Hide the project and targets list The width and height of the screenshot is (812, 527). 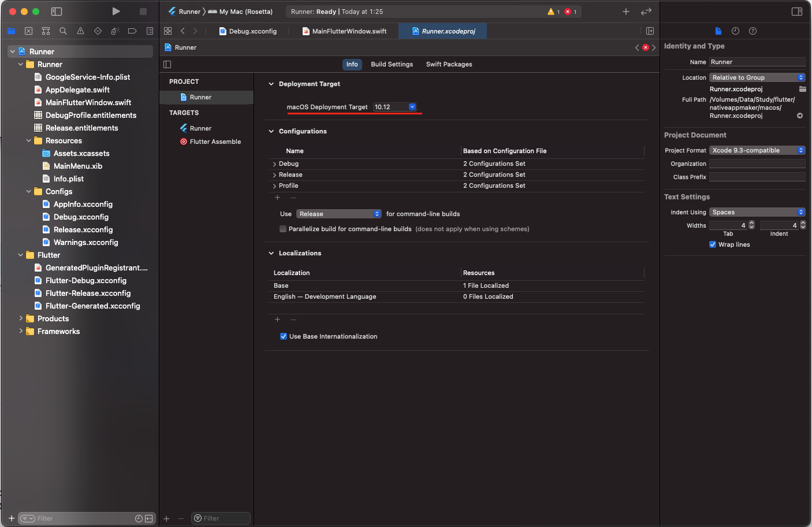[167, 64]
